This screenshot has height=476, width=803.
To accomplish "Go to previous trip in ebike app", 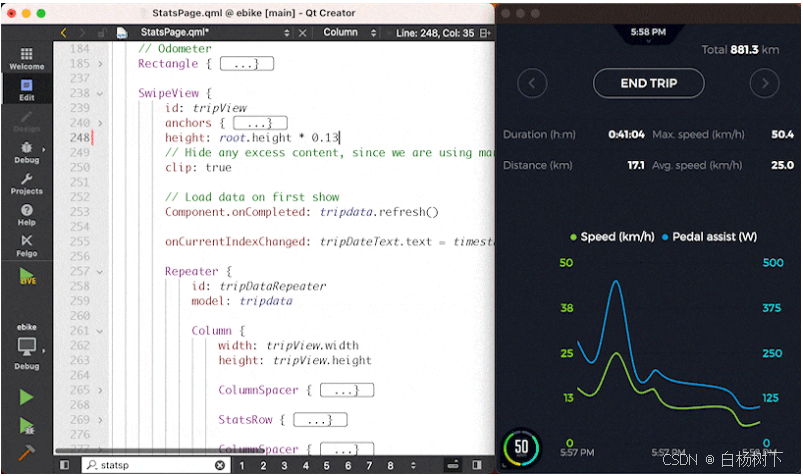I will [532, 83].
